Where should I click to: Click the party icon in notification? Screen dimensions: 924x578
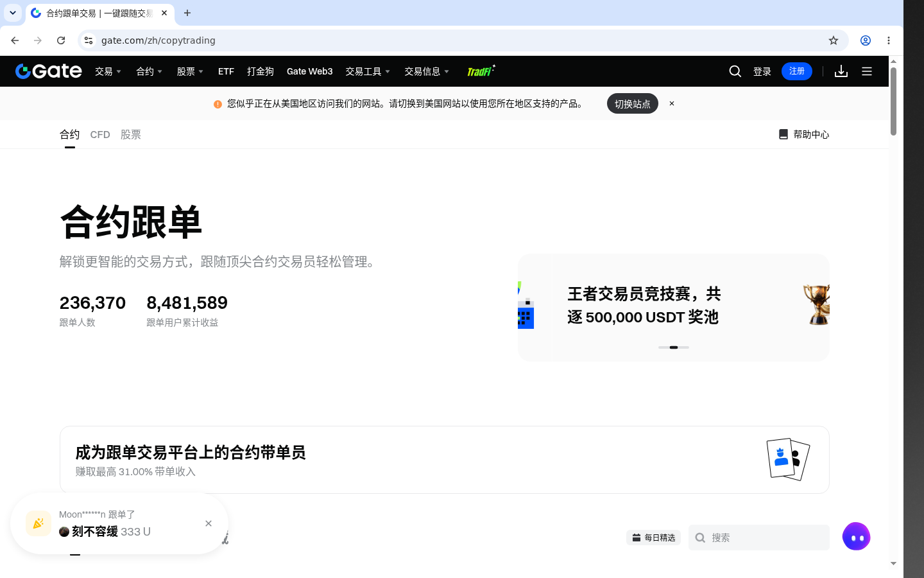click(38, 523)
